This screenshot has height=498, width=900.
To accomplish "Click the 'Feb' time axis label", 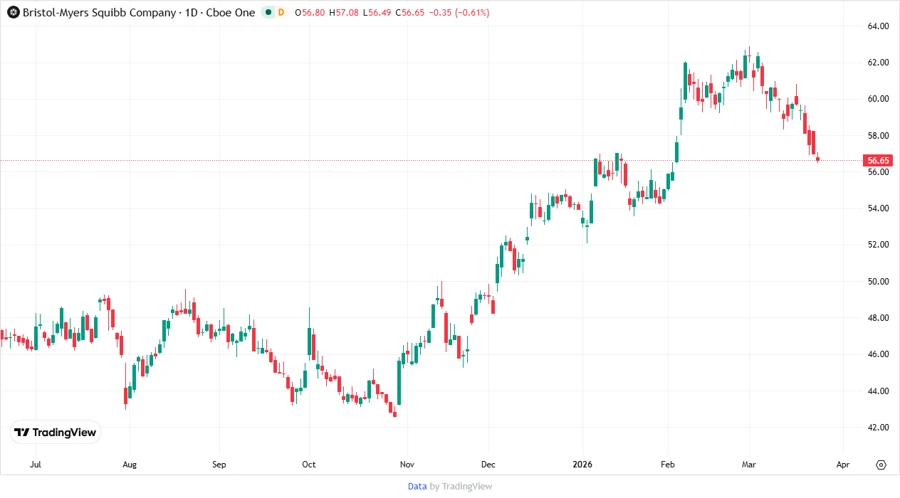I will pos(668,464).
